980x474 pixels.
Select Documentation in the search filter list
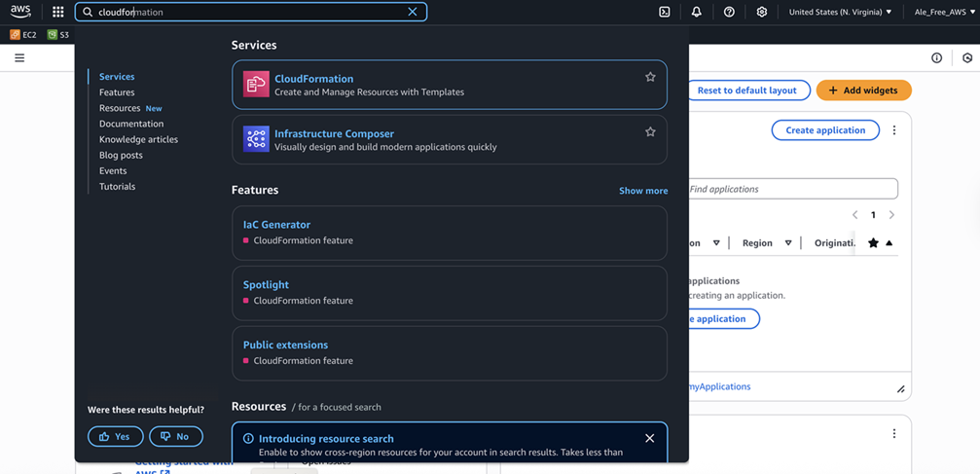131,124
